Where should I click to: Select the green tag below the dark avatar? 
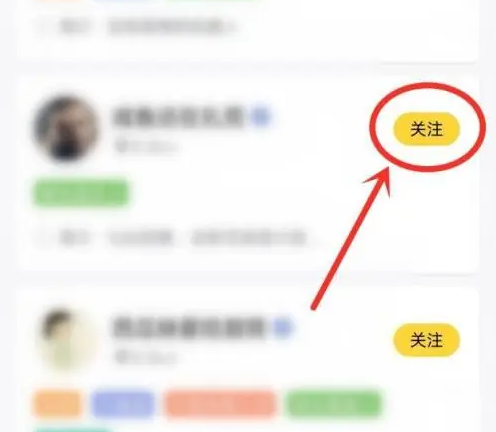point(81,193)
